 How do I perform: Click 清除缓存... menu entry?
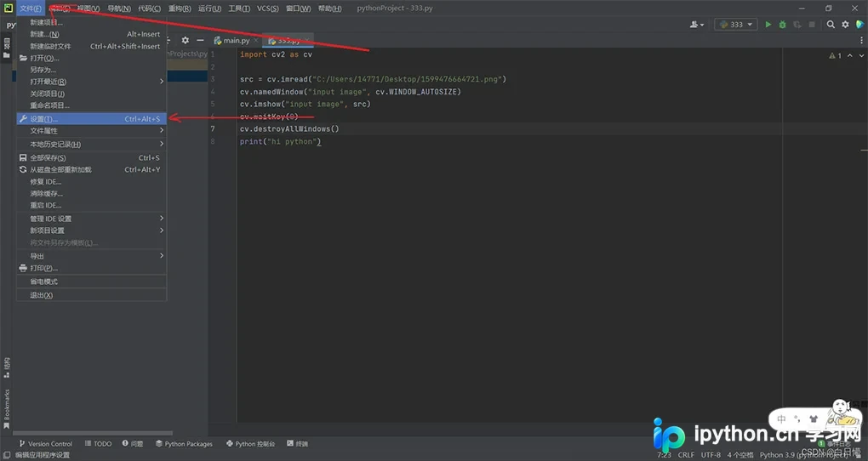91,194
